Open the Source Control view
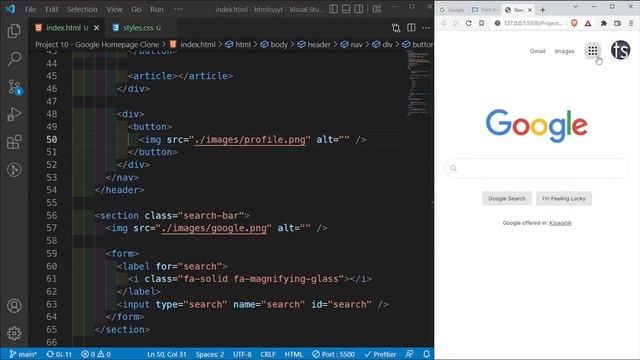This screenshot has width=640, height=360. coord(15,87)
